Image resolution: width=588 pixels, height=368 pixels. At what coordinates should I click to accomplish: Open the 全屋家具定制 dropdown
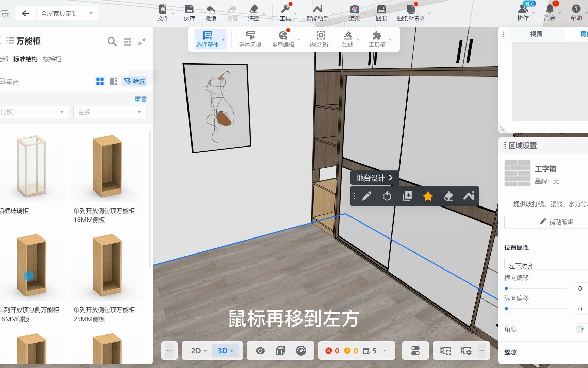[67, 13]
